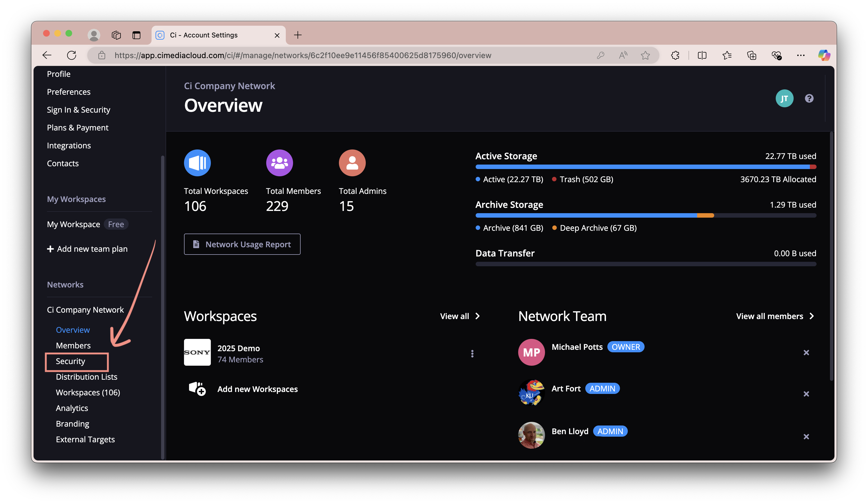
Task: Click the Total Admins orange icon
Action: coord(352,163)
